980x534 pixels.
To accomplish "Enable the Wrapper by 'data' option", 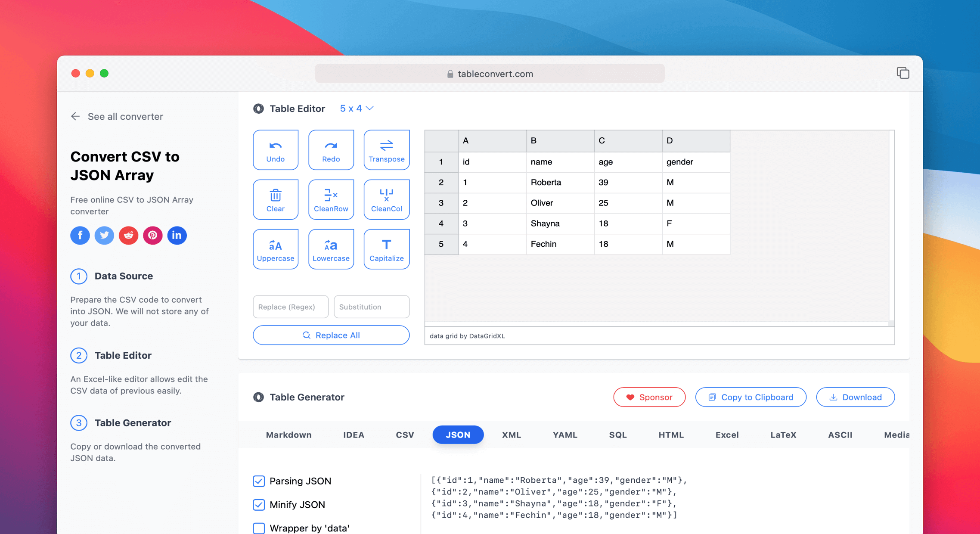I will coord(258,528).
